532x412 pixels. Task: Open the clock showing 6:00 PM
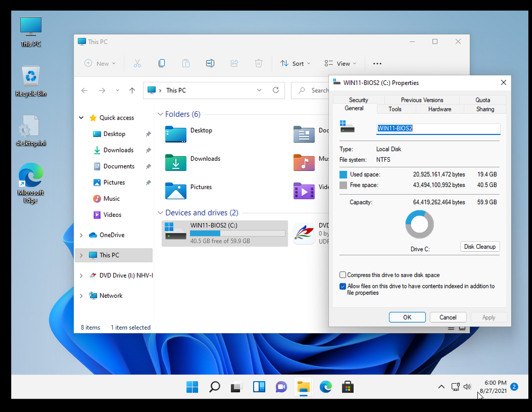click(493, 387)
